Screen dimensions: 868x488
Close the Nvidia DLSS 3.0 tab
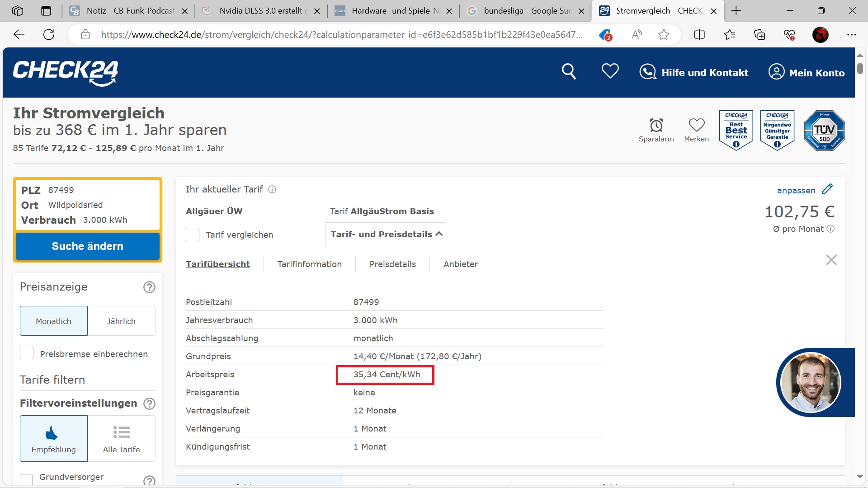317,11
